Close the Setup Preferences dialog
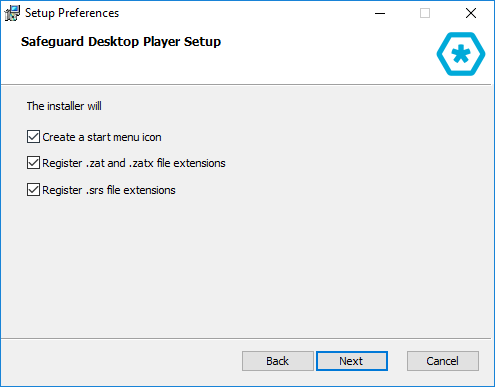495x387 pixels. pyautogui.click(x=471, y=13)
